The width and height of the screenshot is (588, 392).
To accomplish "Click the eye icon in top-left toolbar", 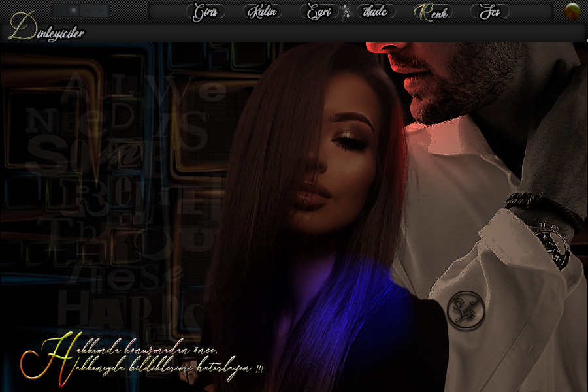I will point(87,10).
